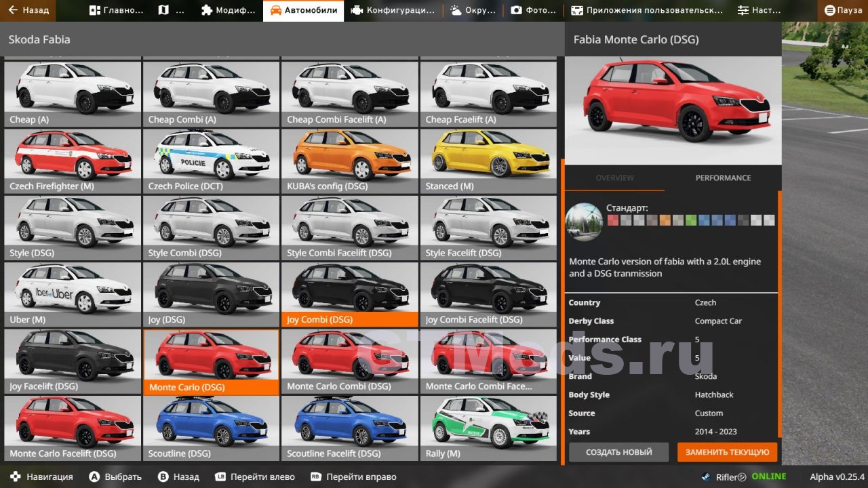Open the Модиф... mods tab with puzzle icon
The height and width of the screenshot is (488, 868).
229,10
